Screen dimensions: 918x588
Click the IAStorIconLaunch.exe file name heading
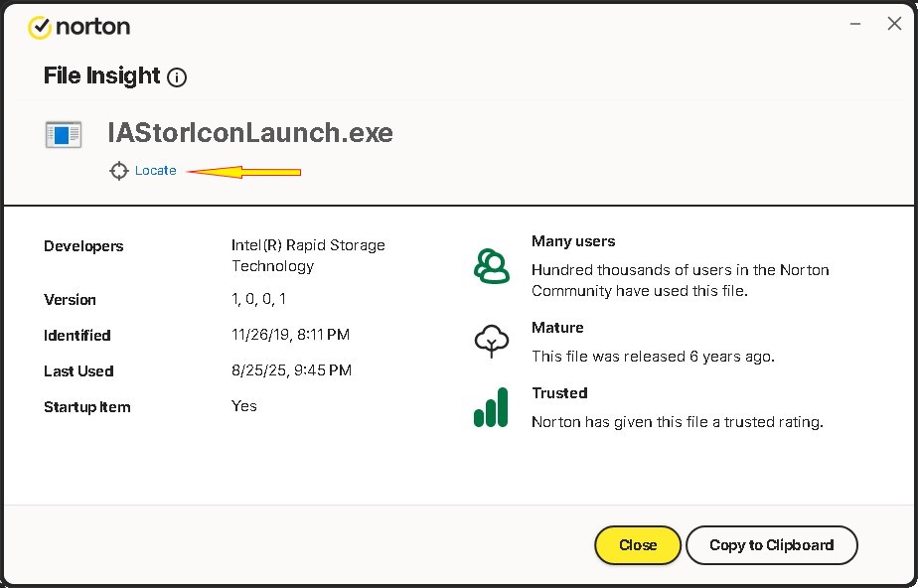click(x=250, y=133)
